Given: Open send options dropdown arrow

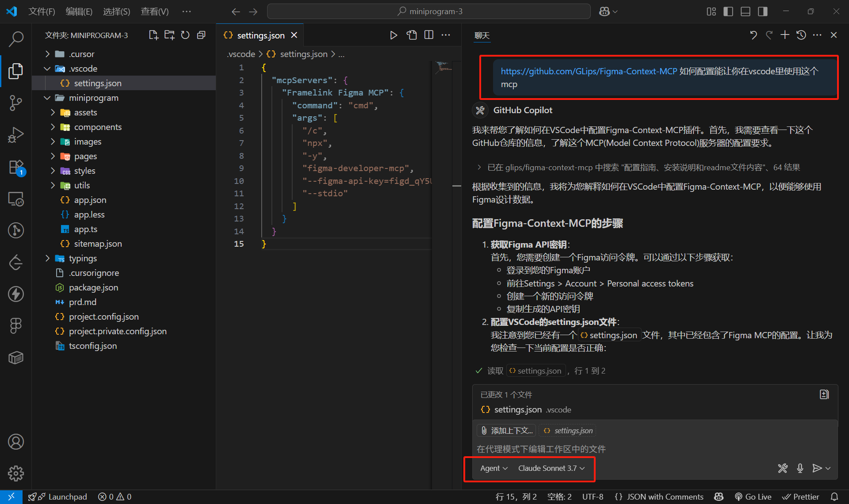Looking at the screenshot, I should tap(828, 468).
